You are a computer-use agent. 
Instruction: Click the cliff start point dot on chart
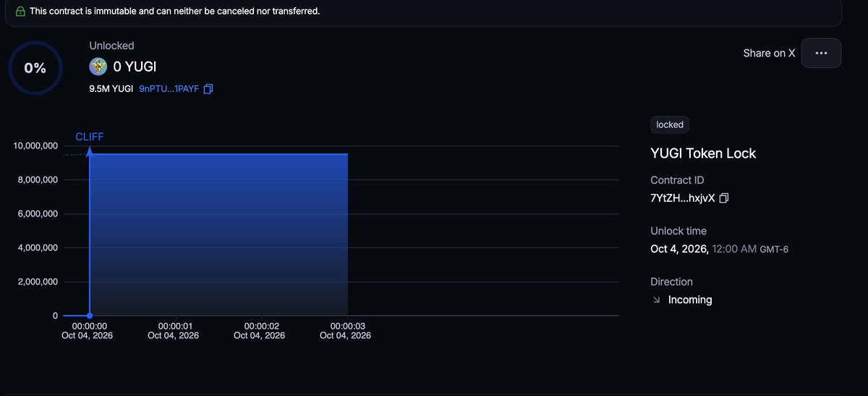pos(90,316)
